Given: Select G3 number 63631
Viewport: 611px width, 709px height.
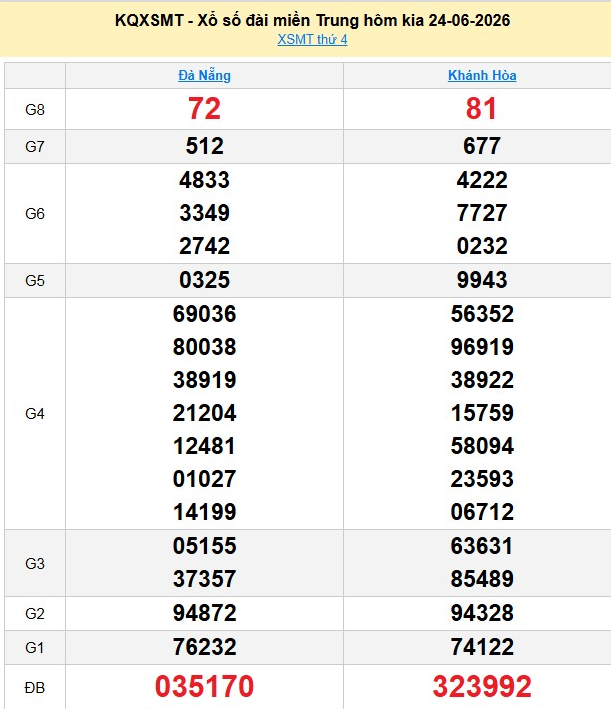Looking at the screenshot, I should [x=482, y=546].
